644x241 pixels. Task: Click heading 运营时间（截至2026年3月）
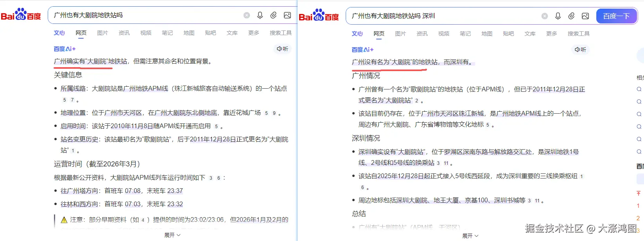click(97, 164)
